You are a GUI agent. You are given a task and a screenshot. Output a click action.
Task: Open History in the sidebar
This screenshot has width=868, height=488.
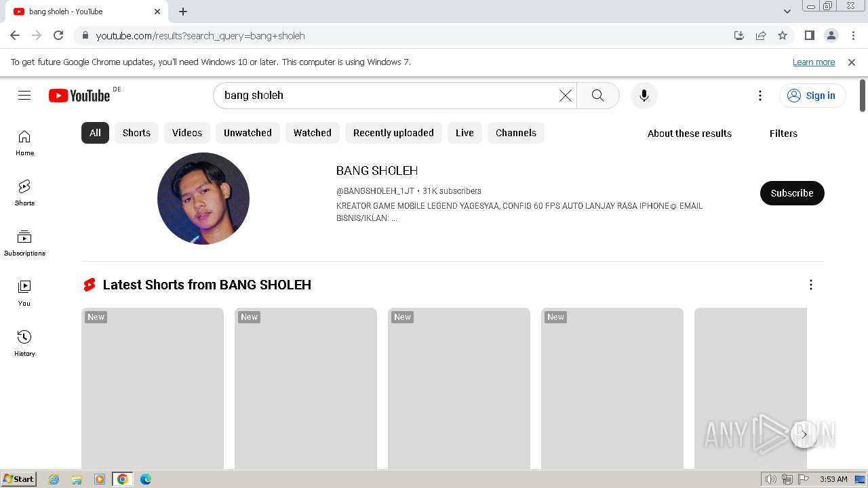(24, 344)
